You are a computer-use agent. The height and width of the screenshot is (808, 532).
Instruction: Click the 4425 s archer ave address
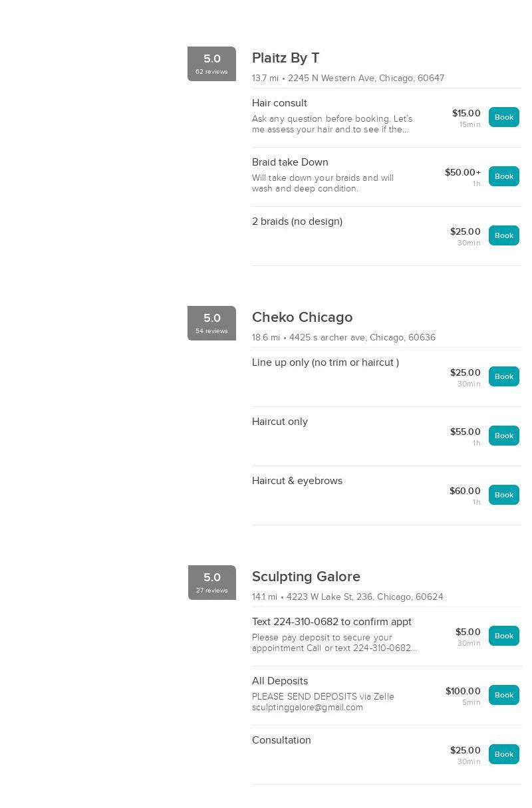[x=362, y=338]
